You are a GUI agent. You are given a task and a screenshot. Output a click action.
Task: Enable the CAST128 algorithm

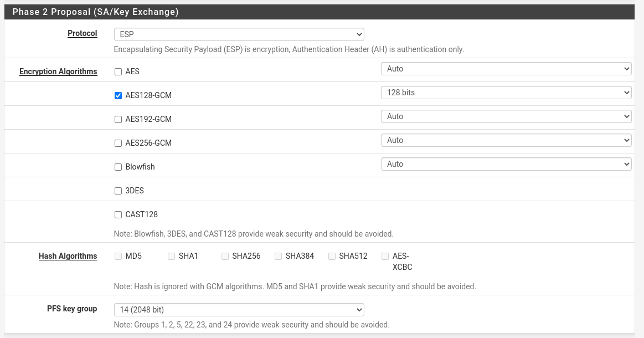click(118, 214)
